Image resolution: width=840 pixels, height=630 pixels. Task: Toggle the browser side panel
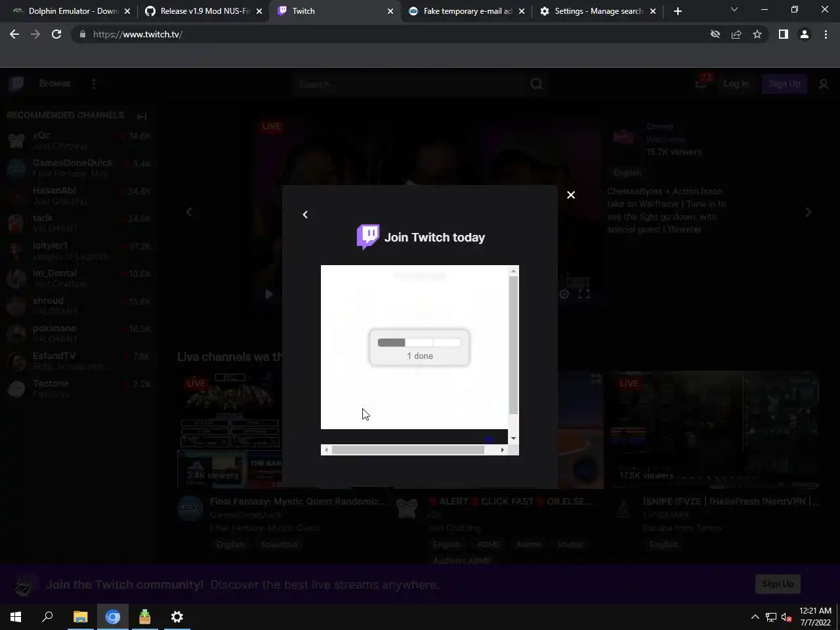click(783, 34)
